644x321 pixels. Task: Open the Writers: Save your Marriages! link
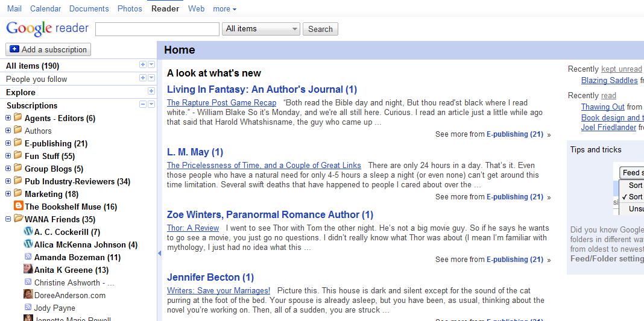(218, 291)
